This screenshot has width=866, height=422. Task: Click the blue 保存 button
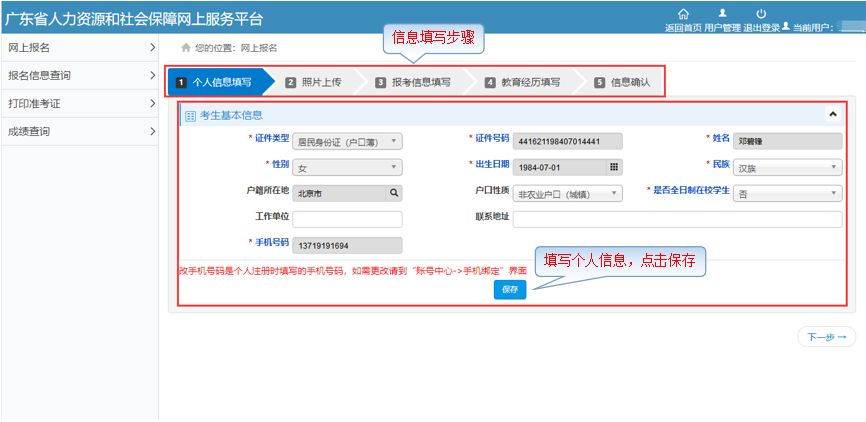click(510, 289)
